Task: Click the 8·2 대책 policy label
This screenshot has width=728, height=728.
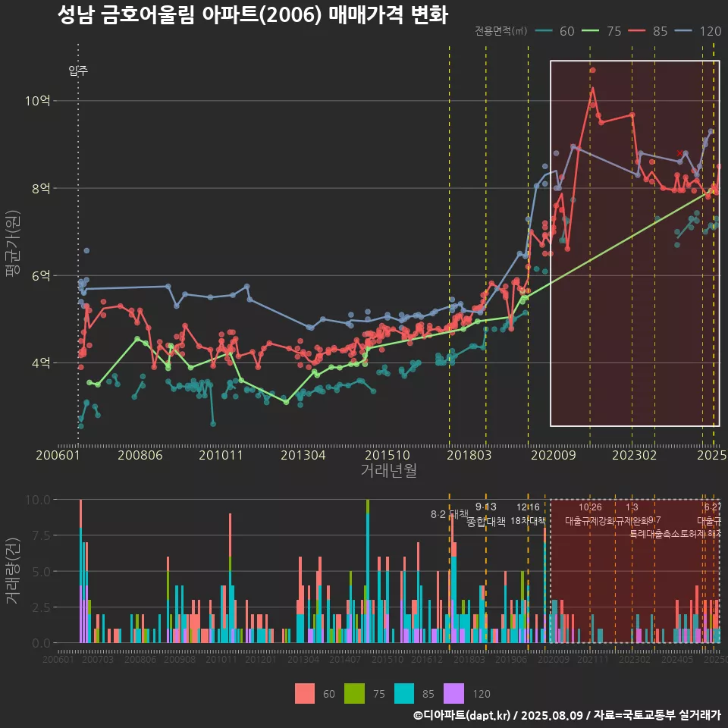Action: [450, 514]
